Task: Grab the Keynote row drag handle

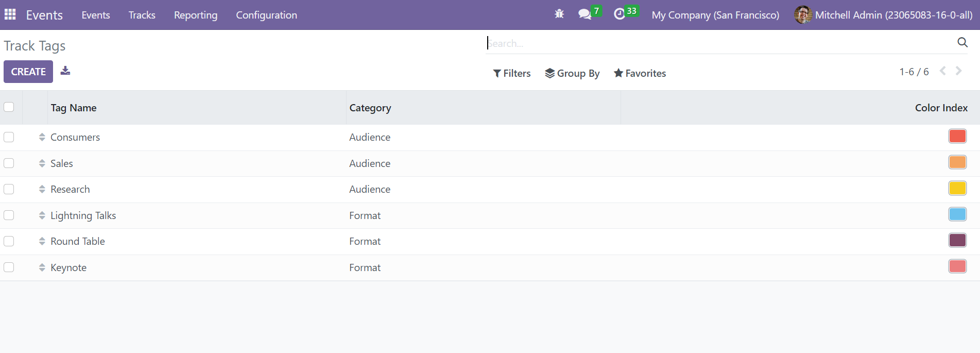Action: pos(42,267)
